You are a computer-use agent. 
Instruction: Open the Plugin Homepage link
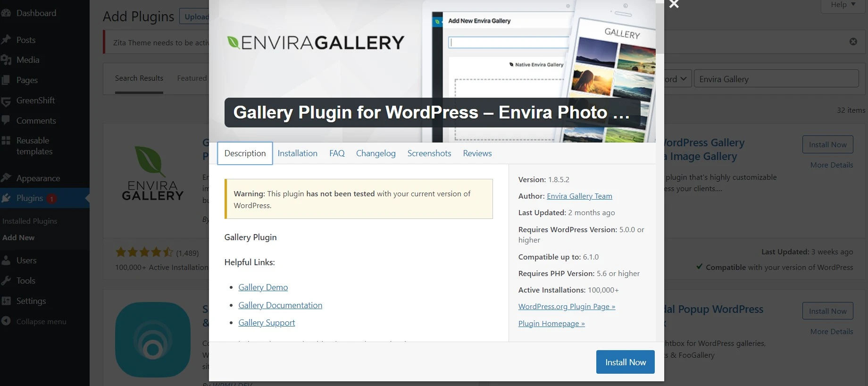[x=551, y=324]
